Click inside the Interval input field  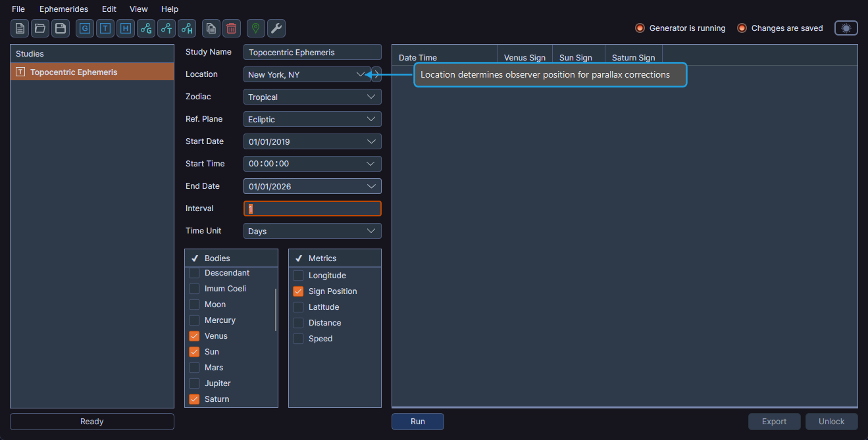point(312,208)
